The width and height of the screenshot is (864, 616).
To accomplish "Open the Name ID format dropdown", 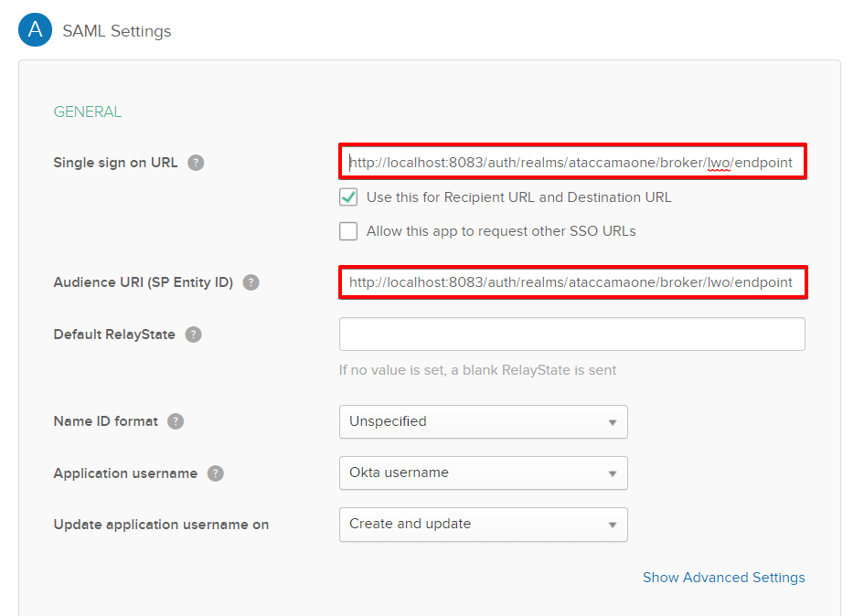I will (483, 421).
